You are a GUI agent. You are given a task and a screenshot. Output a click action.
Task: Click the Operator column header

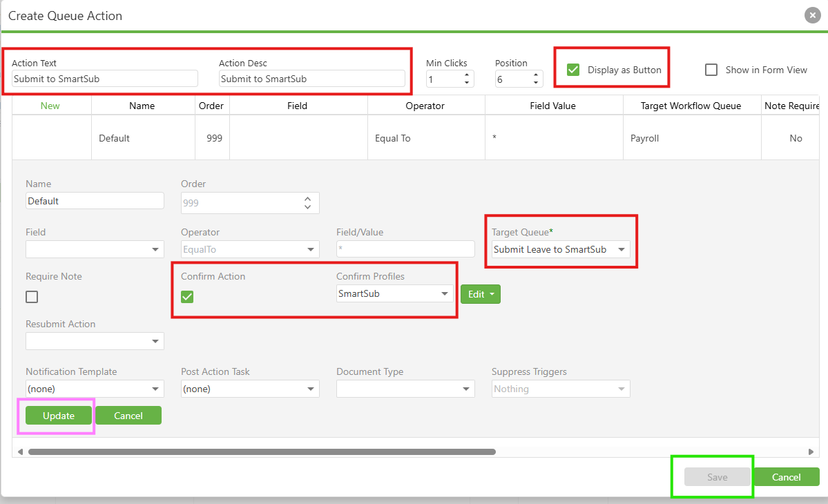[425, 106]
